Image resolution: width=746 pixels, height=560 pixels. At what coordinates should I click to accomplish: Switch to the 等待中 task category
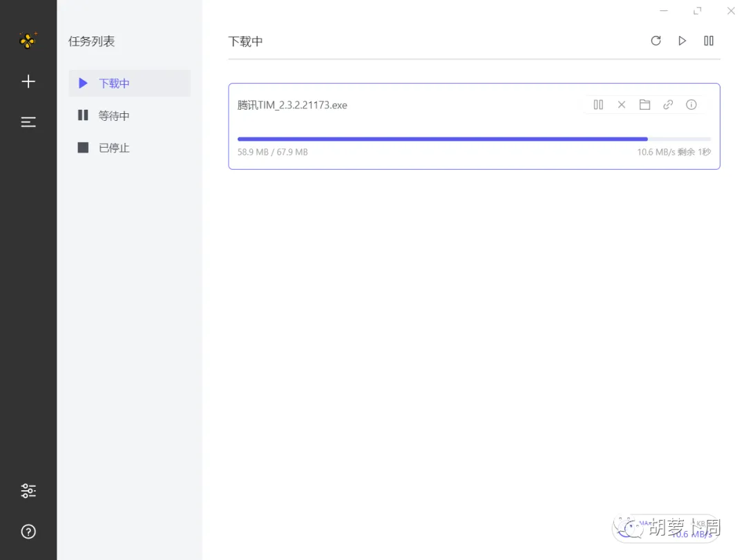click(x=129, y=115)
